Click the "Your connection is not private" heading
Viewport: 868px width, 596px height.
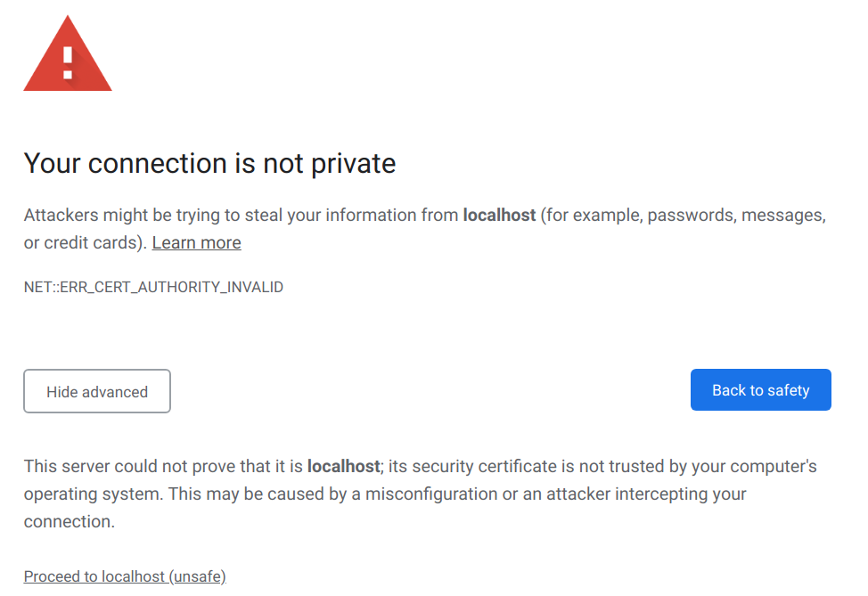209,164
